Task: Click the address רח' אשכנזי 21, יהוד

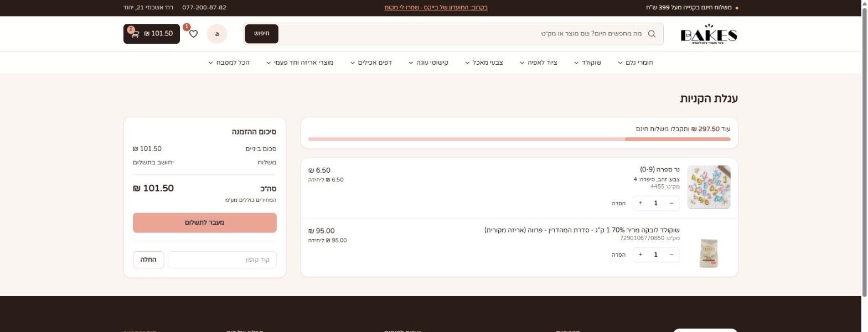Action: pyautogui.click(x=148, y=8)
